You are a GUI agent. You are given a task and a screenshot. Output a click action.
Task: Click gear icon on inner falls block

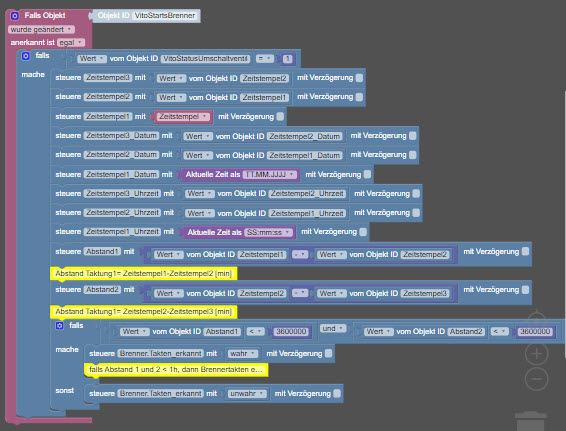click(60, 326)
